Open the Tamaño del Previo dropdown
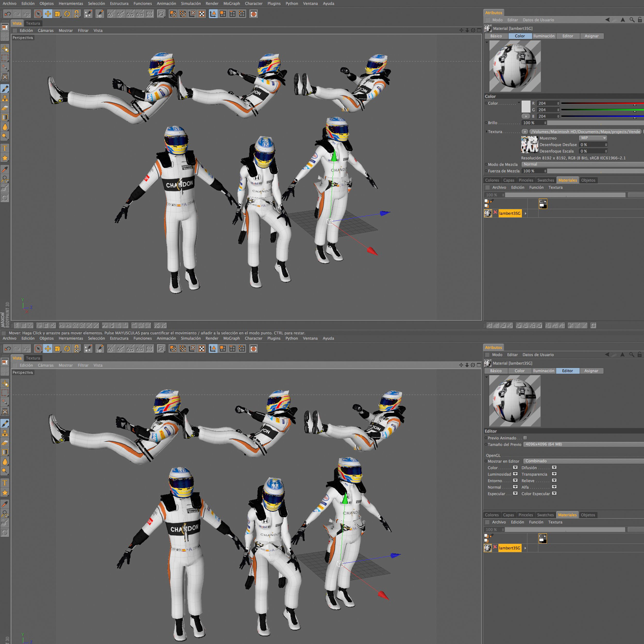644x644 pixels. click(x=583, y=444)
